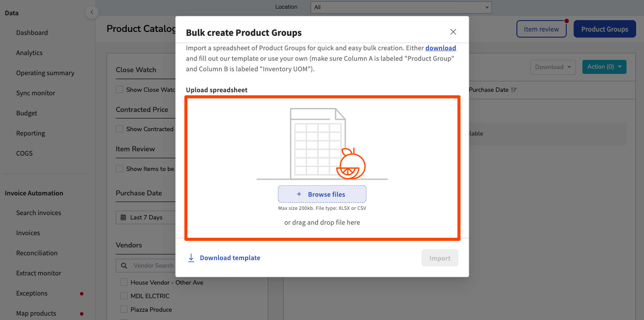Image resolution: width=644 pixels, height=320 pixels.
Task: Click the plus icon inside Browse files
Action: (x=299, y=194)
